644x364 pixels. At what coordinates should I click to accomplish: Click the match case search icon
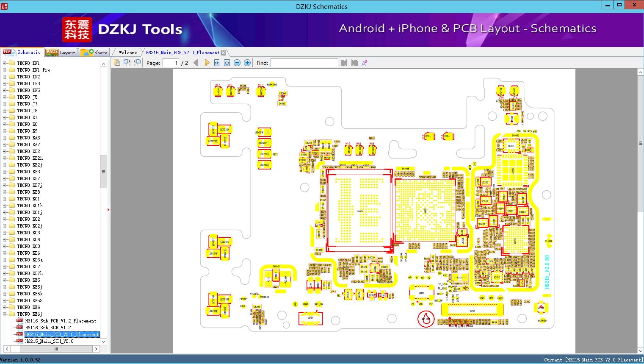pyautogui.click(x=365, y=63)
